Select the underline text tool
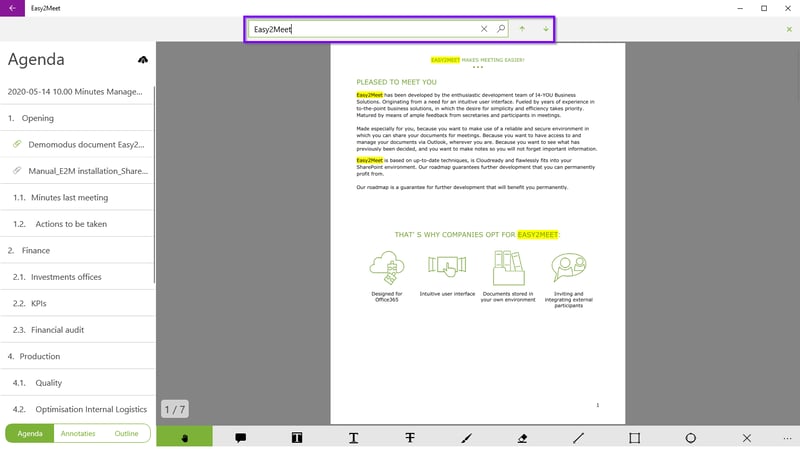The width and height of the screenshot is (800, 449). pyautogui.click(x=354, y=437)
